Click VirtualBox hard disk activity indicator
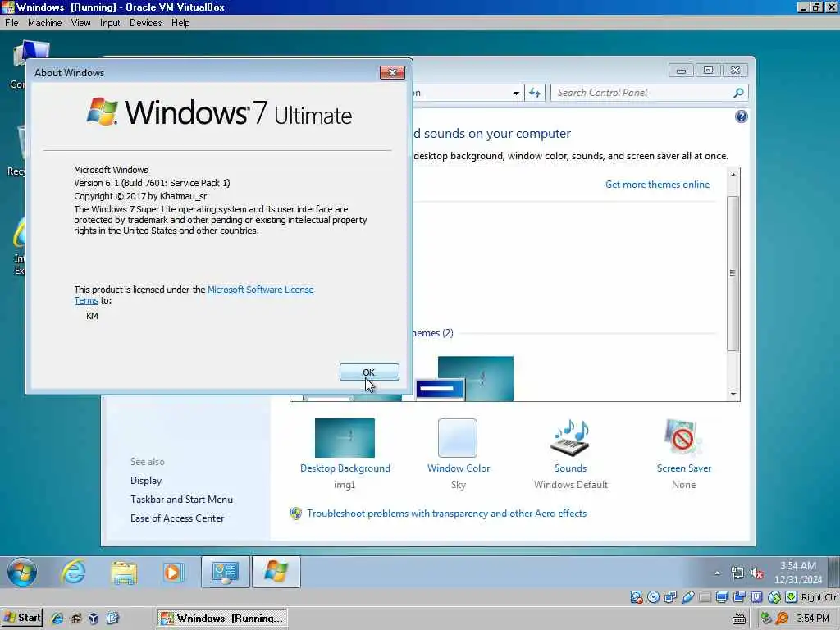 (x=637, y=597)
